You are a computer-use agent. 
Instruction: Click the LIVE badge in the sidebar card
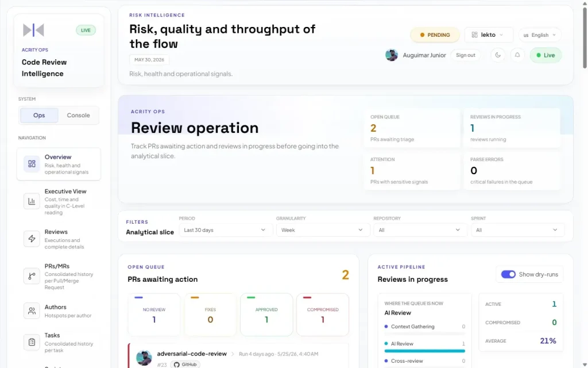pos(86,30)
